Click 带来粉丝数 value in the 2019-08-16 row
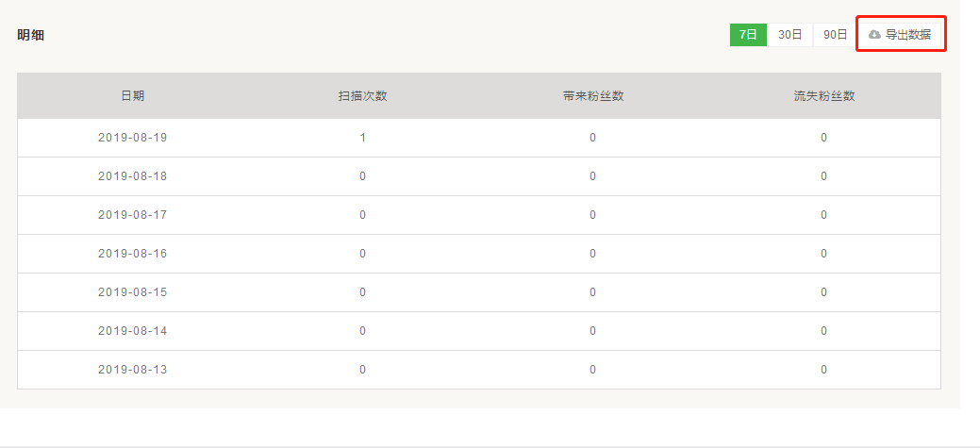This screenshot has width=980, height=448. (593, 254)
